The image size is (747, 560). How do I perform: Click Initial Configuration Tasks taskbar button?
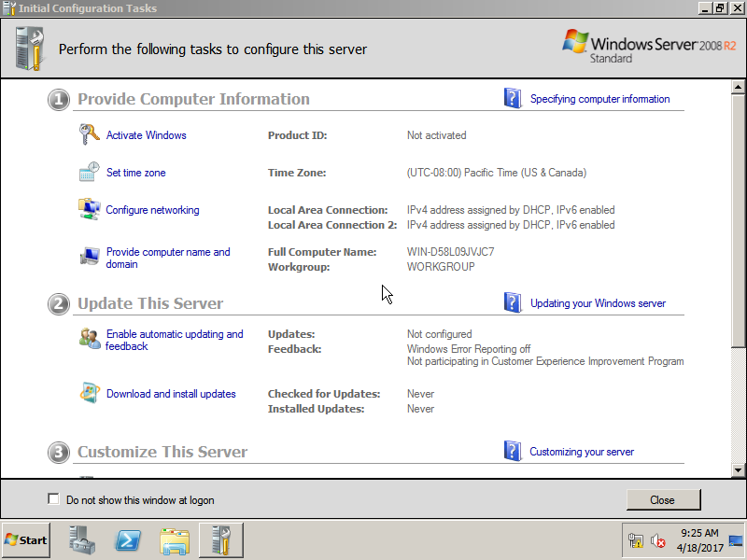221,540
